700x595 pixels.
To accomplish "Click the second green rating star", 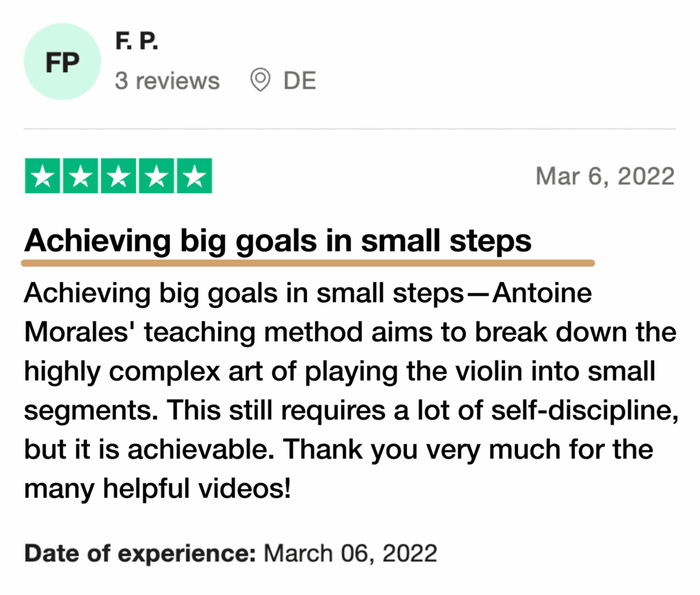I will coord(81,176).
